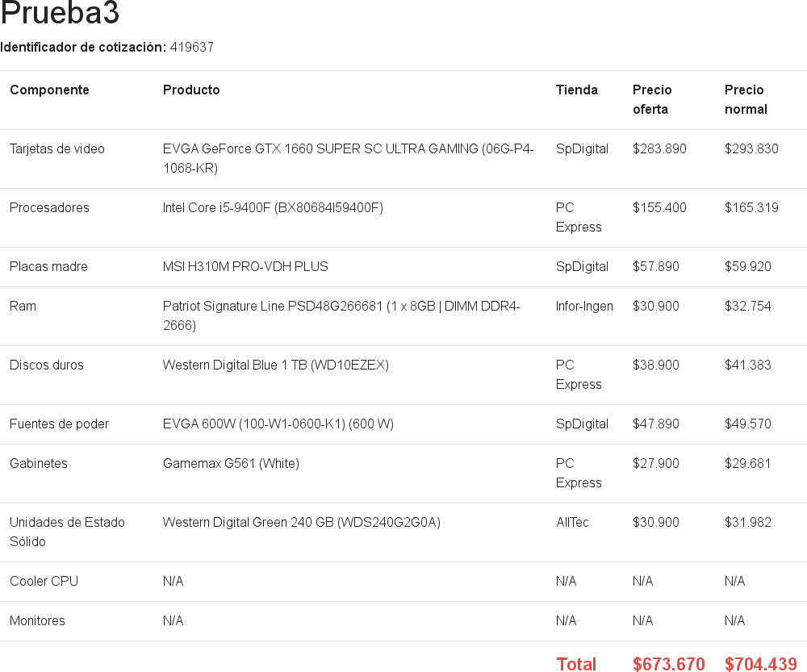Click SpDigital store in Tarjetas de video row
This screenshot has height=672, width=807.
(582, 148)
